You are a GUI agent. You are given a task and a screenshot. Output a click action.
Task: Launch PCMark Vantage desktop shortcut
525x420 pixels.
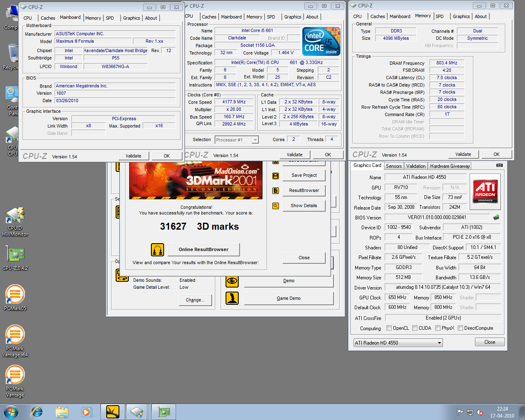15,381
